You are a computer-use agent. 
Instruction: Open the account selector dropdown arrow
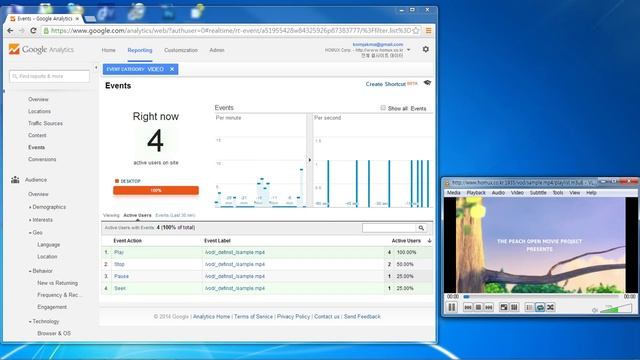pyautogui.click(x=409, y=50)
